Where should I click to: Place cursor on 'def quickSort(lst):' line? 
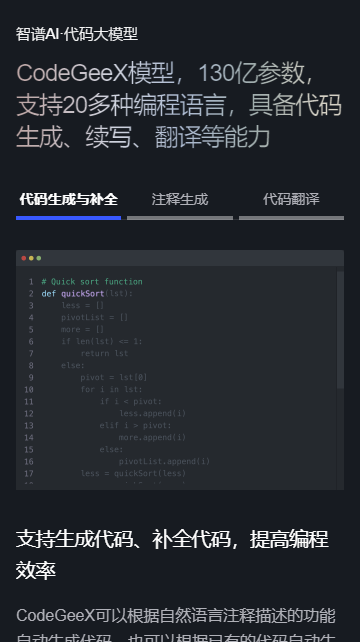click(87, 294)
